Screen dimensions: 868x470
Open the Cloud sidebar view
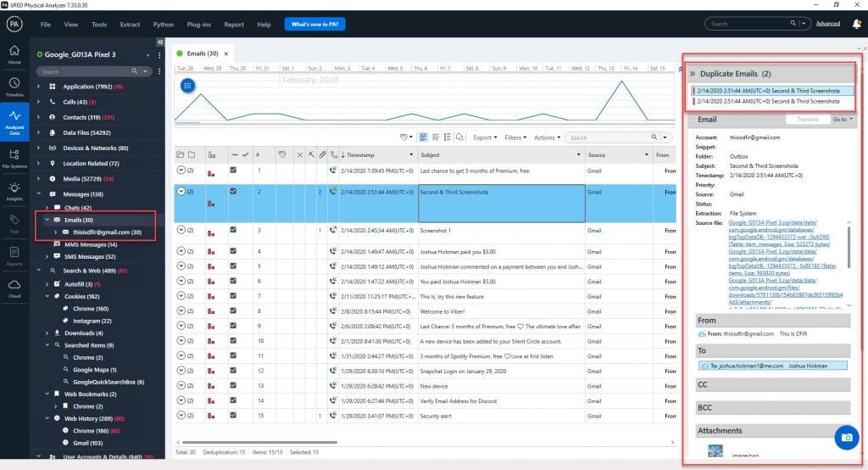[x=14, y=288]
